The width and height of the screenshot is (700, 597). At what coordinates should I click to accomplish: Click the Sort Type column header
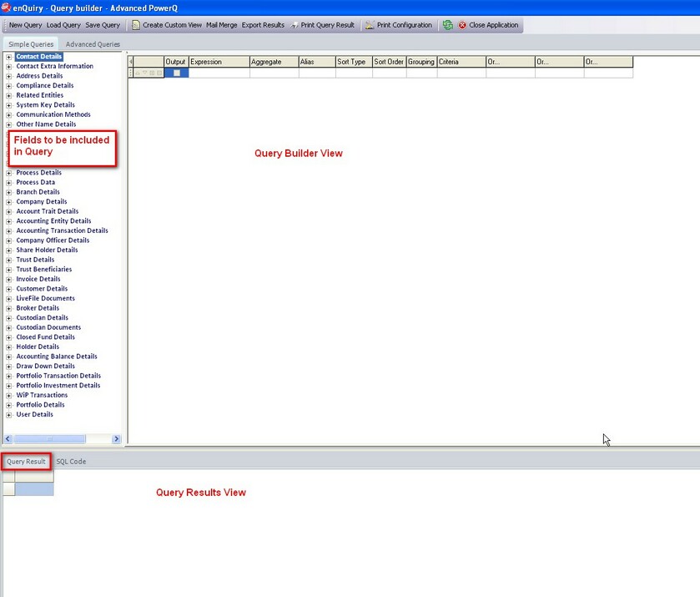click(x=354, y=62)
